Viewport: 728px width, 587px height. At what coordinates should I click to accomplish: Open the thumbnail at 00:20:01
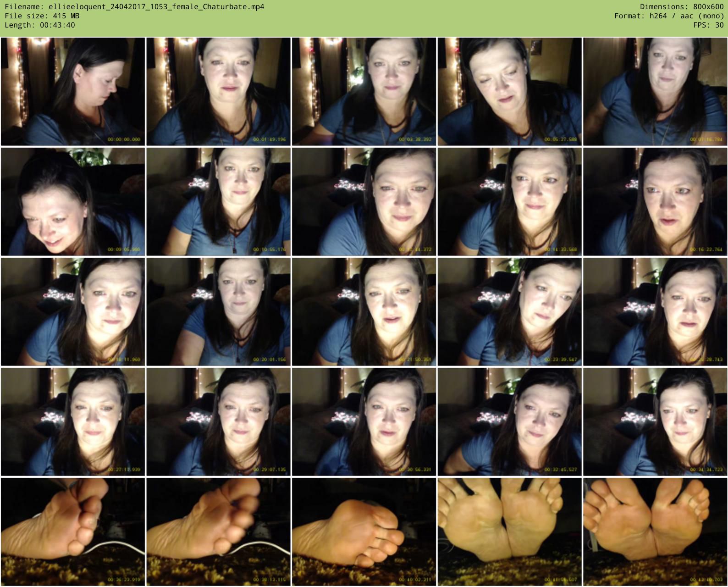point(218,312)
